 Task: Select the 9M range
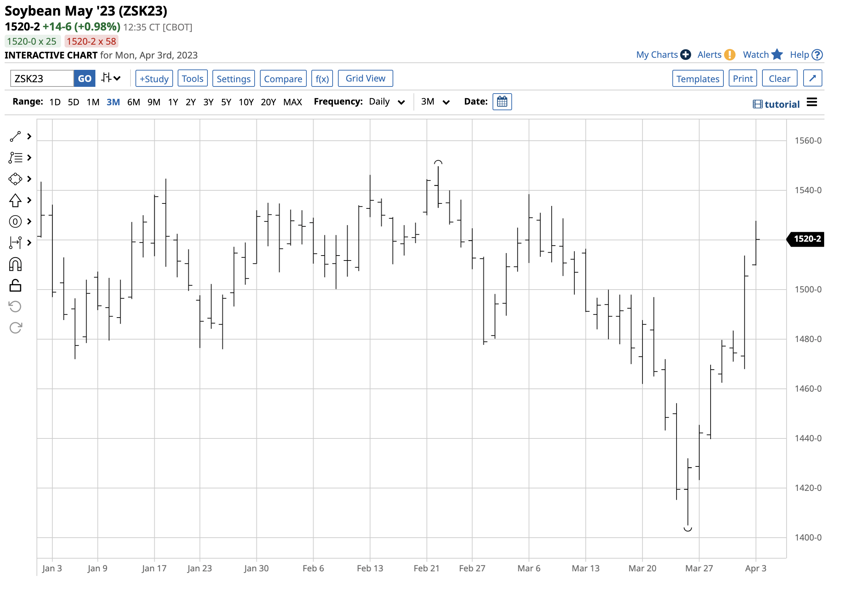pyautogui.click(x=154, y=102)
